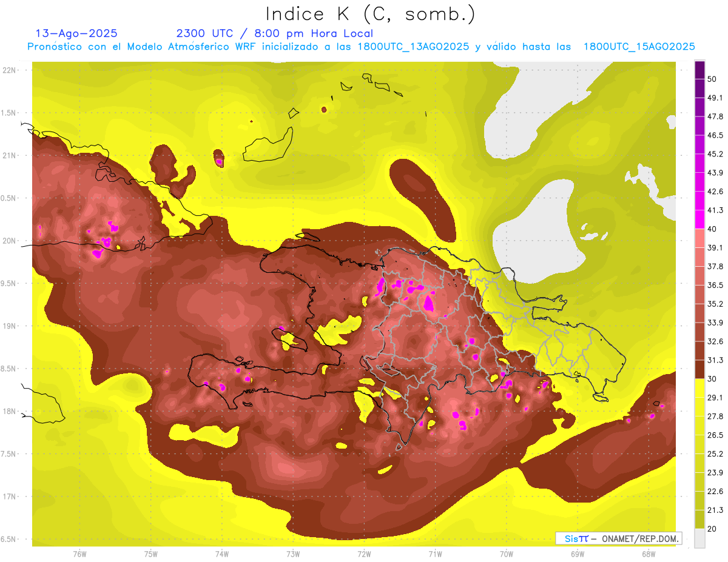Image resolution: width=728 pixels, height=562 pixels.
Task: Click the "49.1" color bar value
Action: tap(715, 98)
